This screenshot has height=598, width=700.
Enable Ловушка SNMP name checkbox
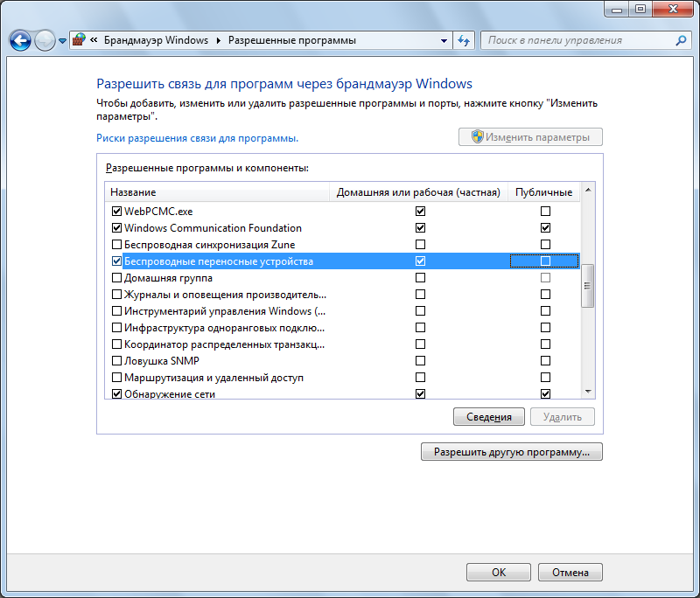coord(116,361)
